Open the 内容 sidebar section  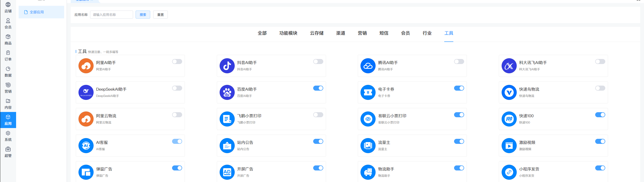click(8, 104)
